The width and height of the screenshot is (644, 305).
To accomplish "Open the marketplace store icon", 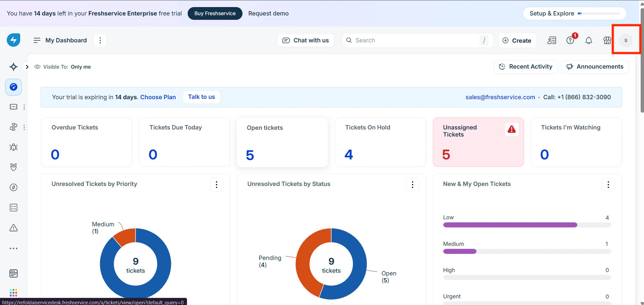I will 607,40.
